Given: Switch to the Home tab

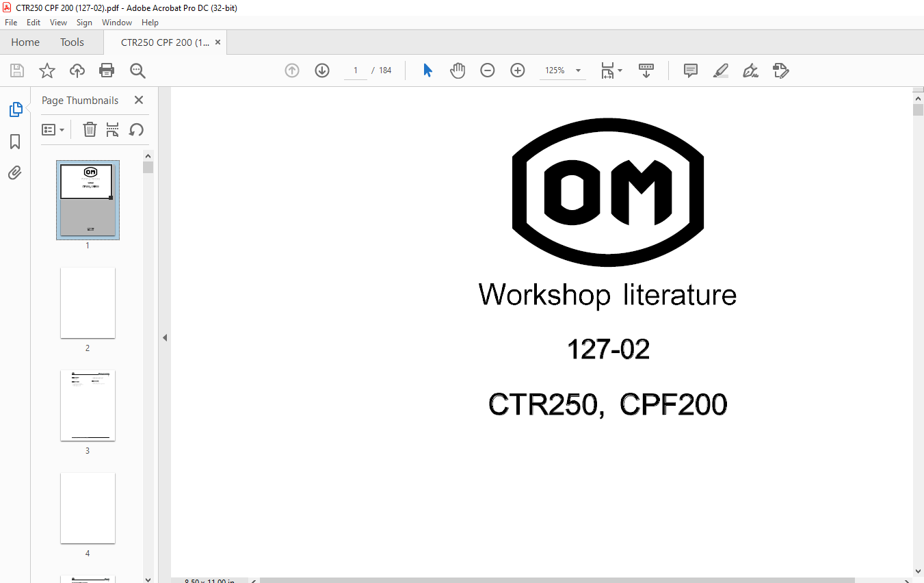Looking at the screenshot, I should point(25,42).
